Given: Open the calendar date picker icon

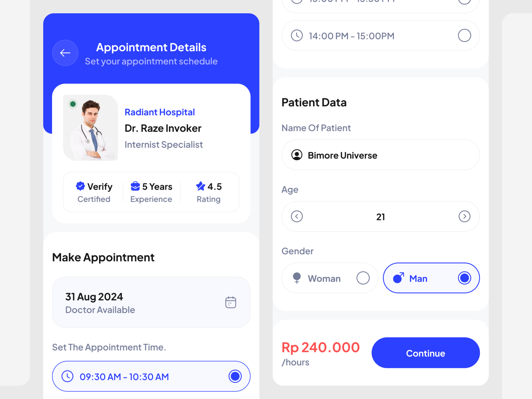Looking at the screenshot, I should click(230, 302).
